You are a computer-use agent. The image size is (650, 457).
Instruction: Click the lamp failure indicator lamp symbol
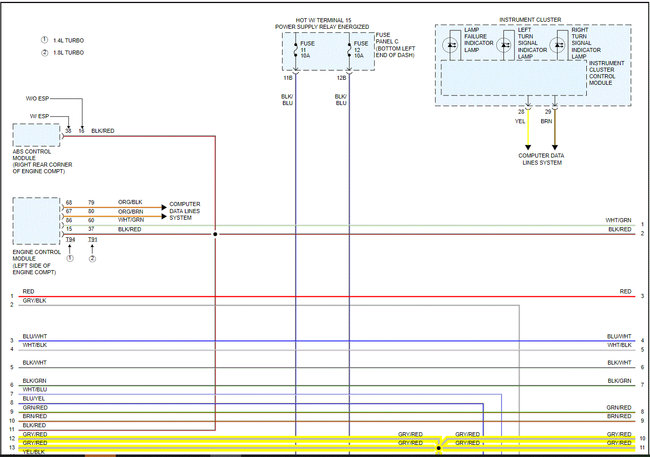(453, 46)
